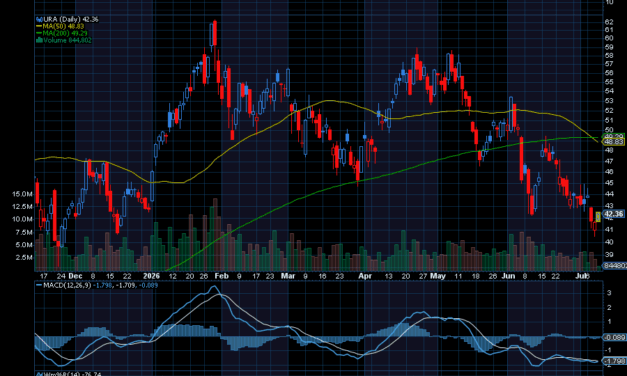This screenshot has height=376, width=627.
Task: Click the yellow 48.83 MA price tag
Action: [613, 142]
